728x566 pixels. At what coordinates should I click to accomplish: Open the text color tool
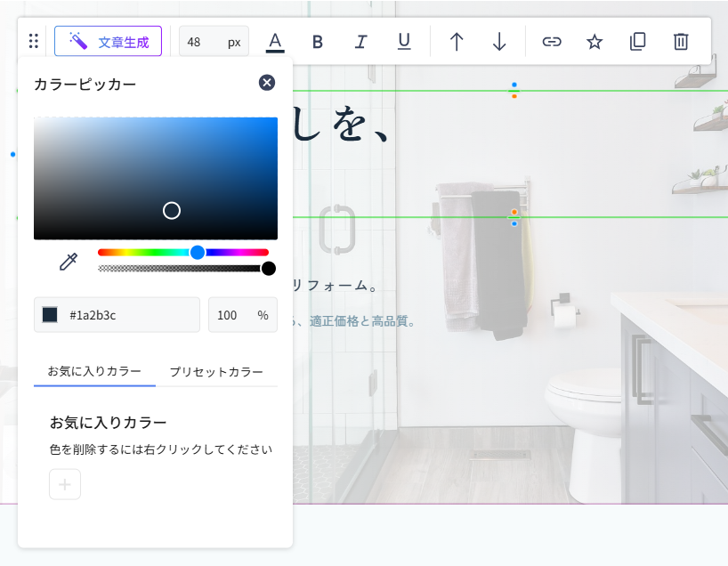point(275,42)
